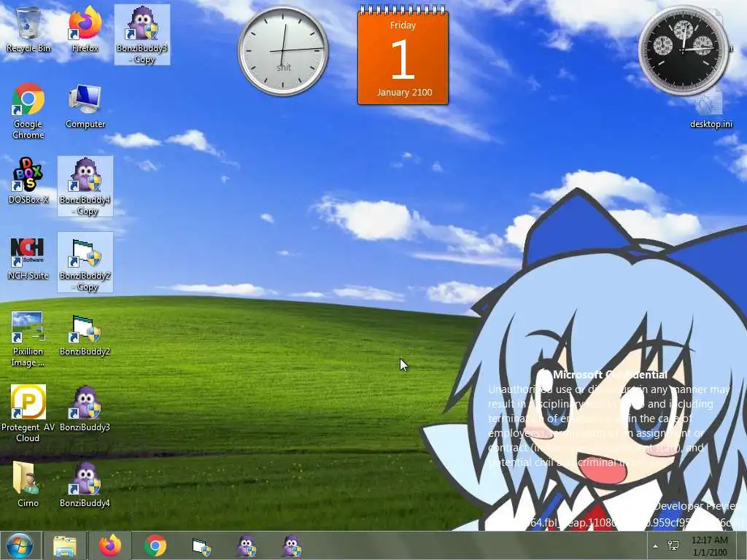Select the Google Chrome desktop shortcut
This screenshot has height=560, width=747.
click(x=28, y=111)
